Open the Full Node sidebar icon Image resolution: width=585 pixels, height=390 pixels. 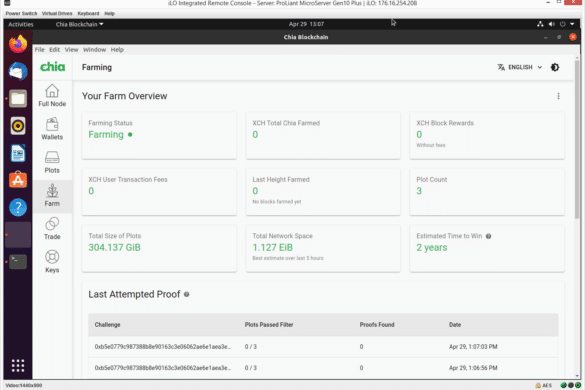click(x=52, y=96)
